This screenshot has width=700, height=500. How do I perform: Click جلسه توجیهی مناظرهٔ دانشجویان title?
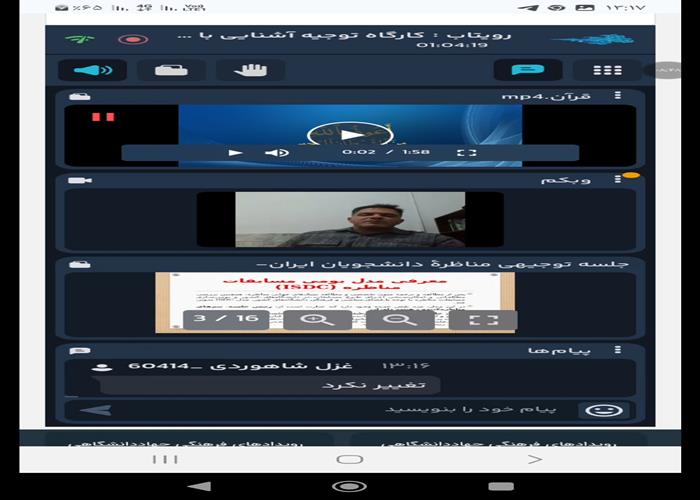click(x=442, y=264)
